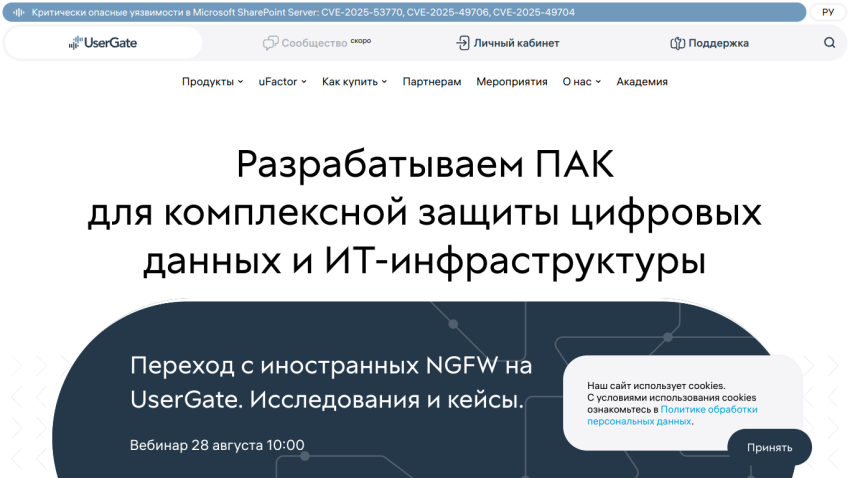
Task: Click the UserGate logo
Action: coord(103,43)
